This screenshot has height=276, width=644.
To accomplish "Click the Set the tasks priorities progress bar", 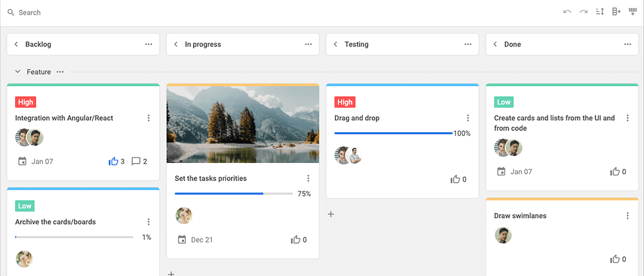I will pos(233,194).
